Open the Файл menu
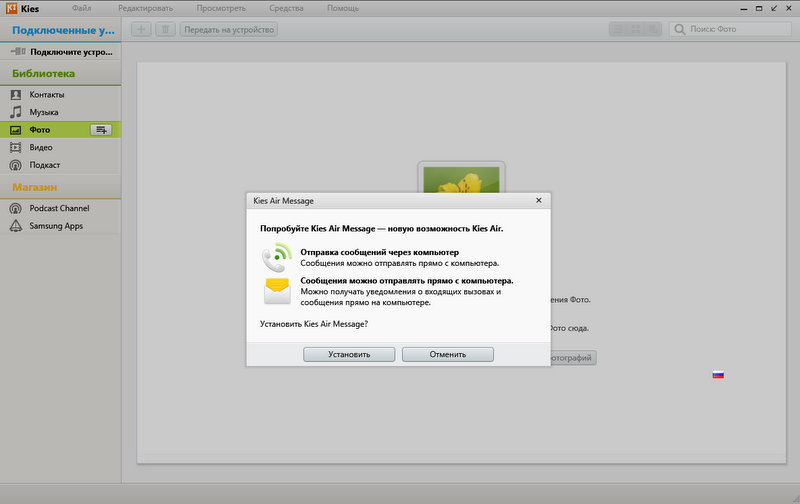800x504 pixels. coord(81,8)
